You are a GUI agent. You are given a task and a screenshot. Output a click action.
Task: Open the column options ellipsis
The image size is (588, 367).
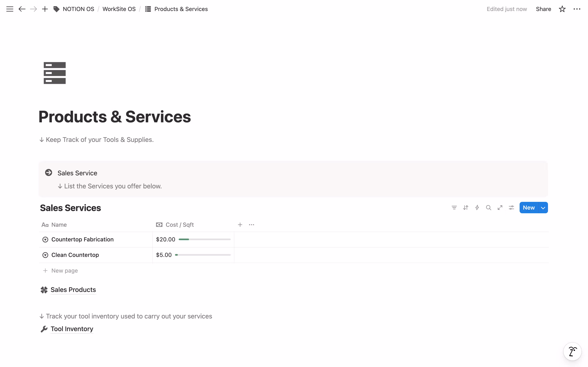click(x=252, y=225)
